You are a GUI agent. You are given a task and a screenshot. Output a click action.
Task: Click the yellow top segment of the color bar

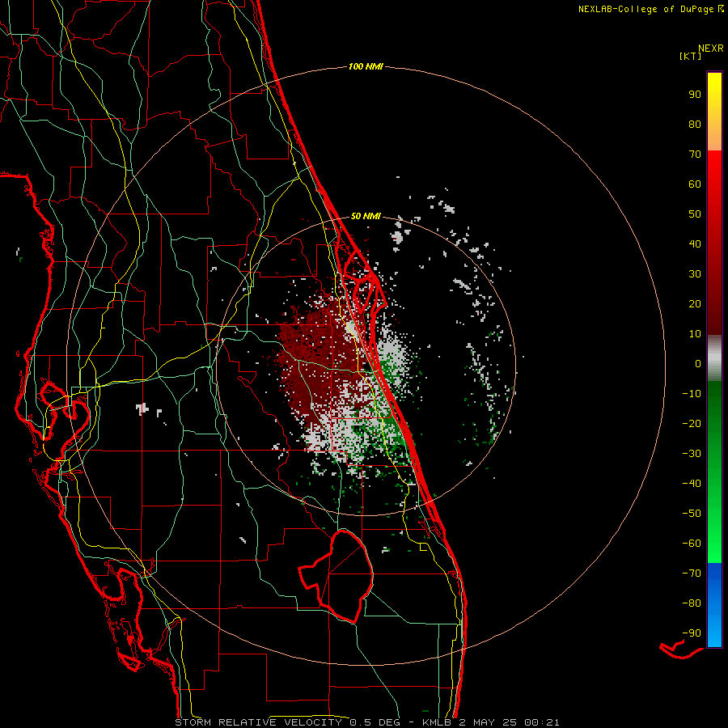pyautogui.click(x=714, y=112)
